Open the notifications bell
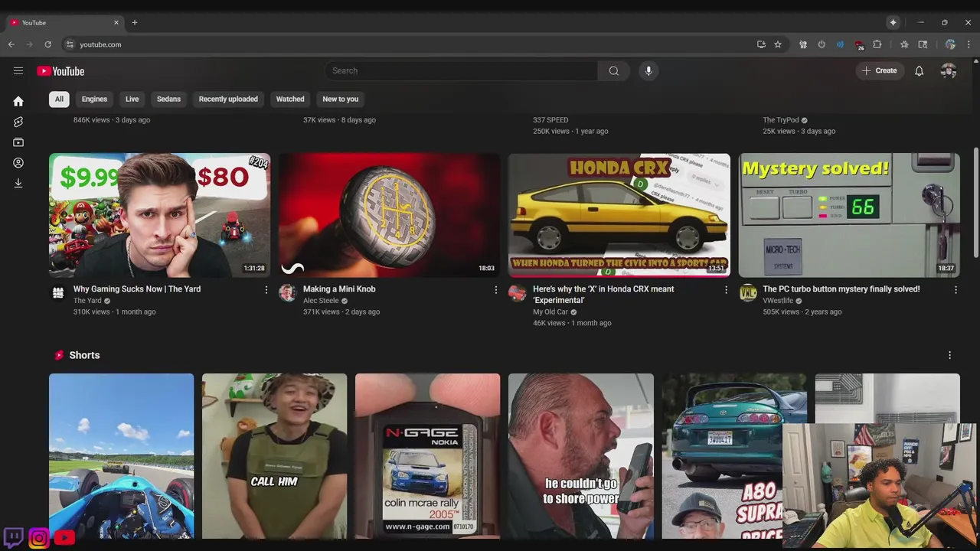 pyautogui.click(x=920, y=70)
